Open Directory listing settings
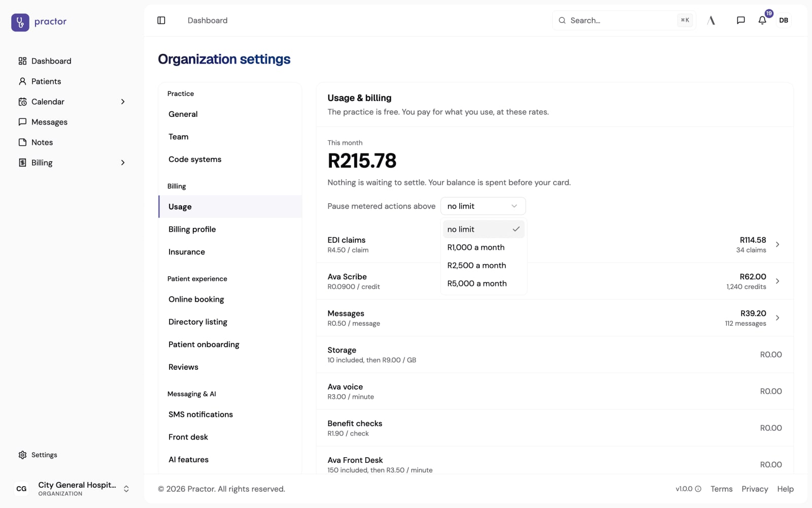812x508 pixels. [x=230, y=322]
